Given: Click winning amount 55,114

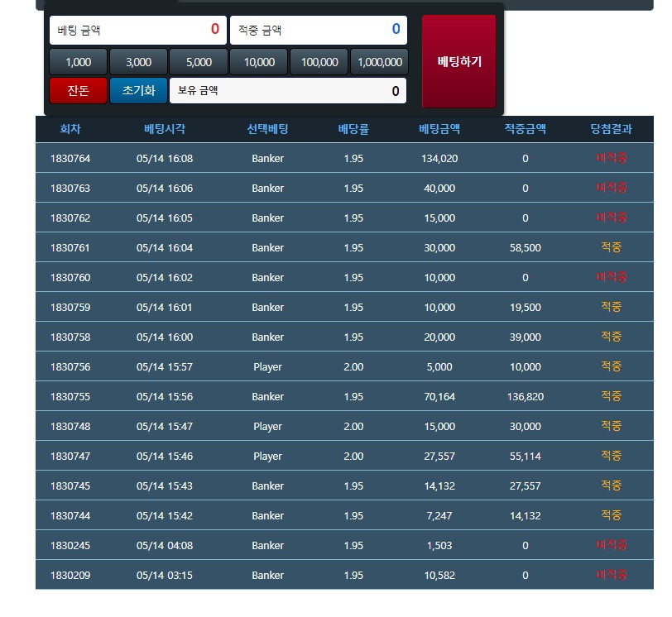Looking at the screenshot, I should tap(526, 456).
